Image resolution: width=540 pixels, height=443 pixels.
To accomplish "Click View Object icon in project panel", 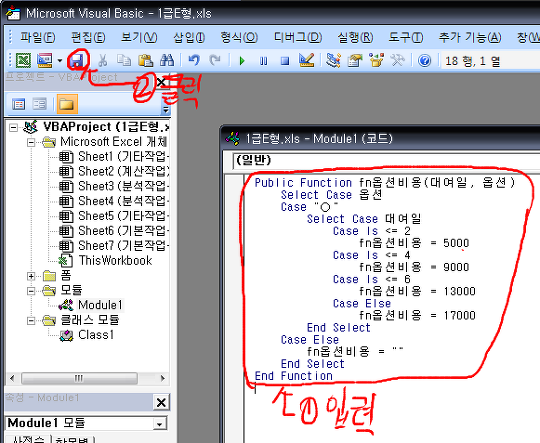I will pos(39,104).
